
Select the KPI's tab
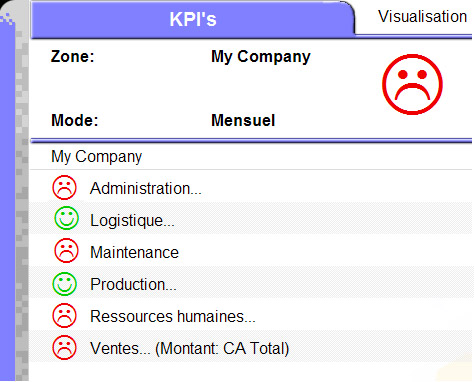tap(193, 19)
